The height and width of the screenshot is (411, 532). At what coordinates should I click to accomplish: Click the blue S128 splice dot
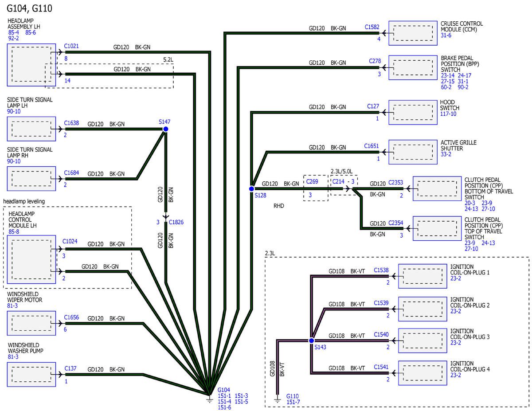point(251,189)
